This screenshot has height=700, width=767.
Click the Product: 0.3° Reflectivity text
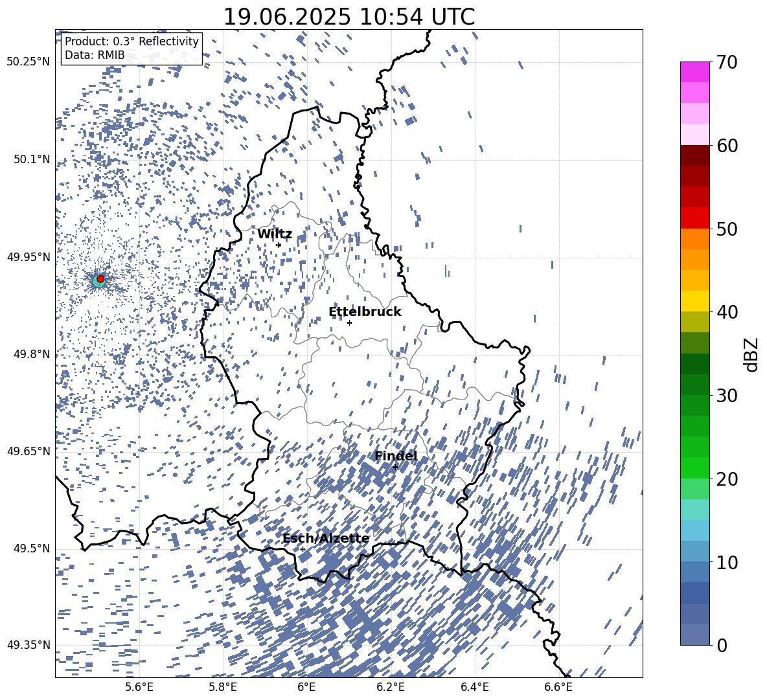(132, 41)
